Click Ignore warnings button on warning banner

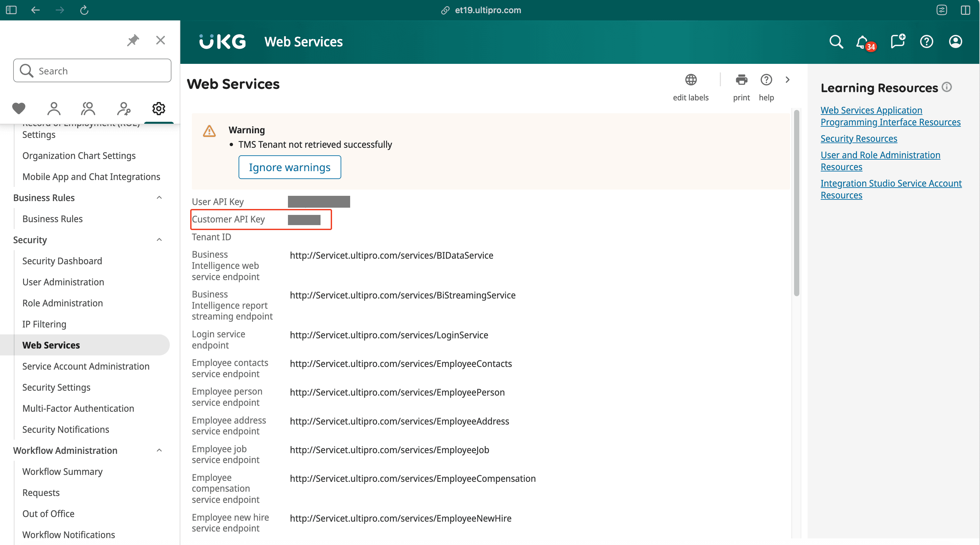click(x=289, y=167)
